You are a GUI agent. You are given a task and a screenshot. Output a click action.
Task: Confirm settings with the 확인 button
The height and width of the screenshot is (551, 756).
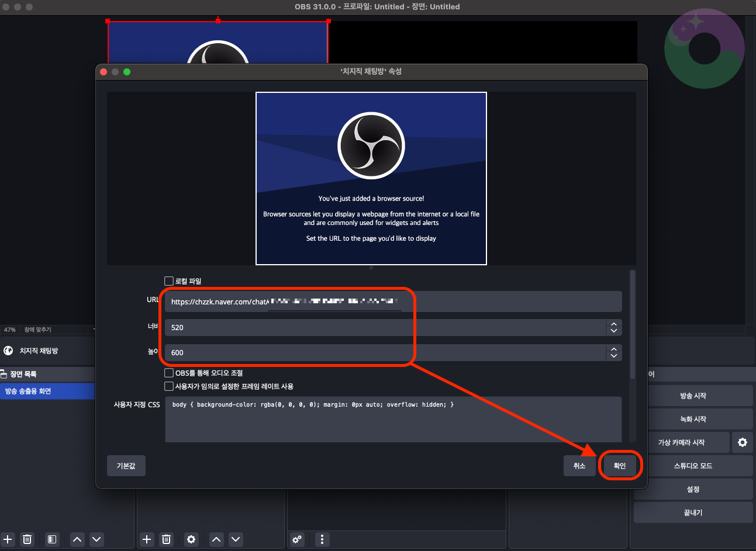point(620,466)
